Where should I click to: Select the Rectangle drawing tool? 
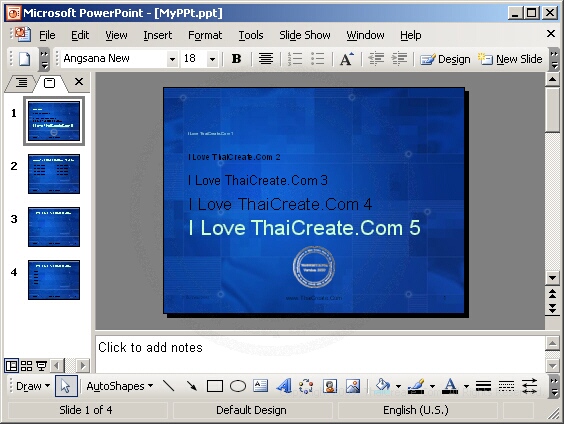pyautogui.click(x=215, y=386)
